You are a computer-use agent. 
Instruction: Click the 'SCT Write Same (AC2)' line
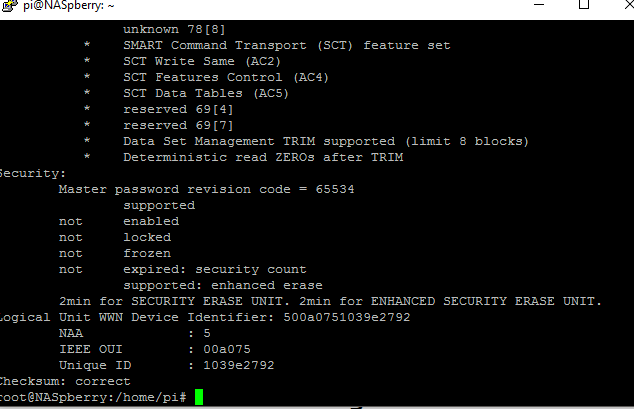[202, 61]
